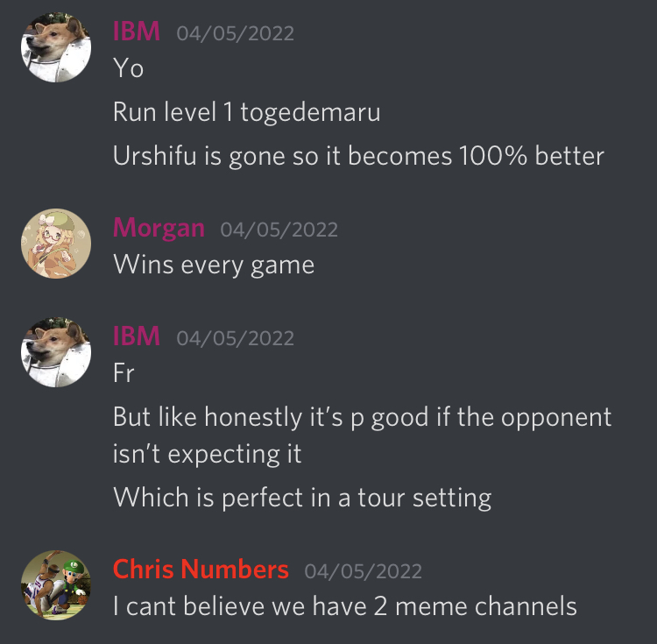Open Chris Numbers' Luigi basketball avatar
The width and height of the screenshot is (657, 644).
point(56,585)
